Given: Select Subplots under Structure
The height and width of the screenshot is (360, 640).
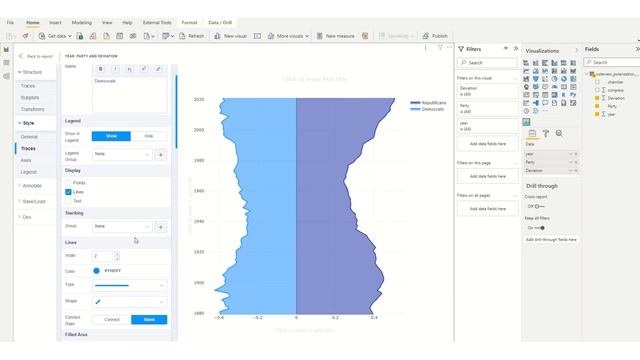Looking at the screenshot, I should coord(30,98).
